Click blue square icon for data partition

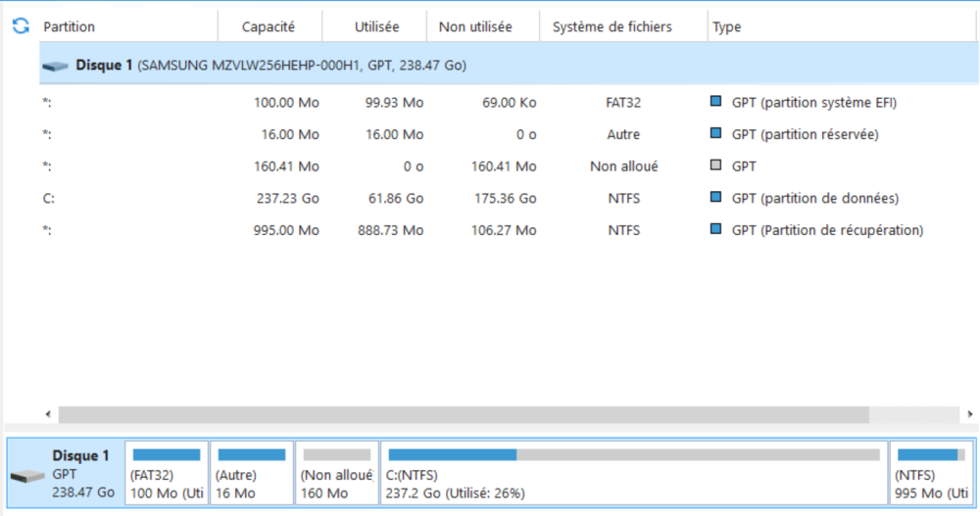click(715, 199)
